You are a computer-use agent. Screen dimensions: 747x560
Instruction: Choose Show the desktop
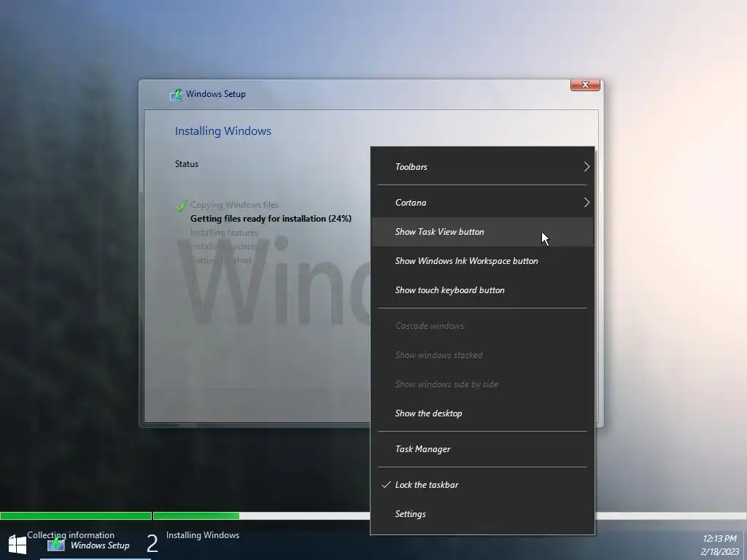(482, 413)
